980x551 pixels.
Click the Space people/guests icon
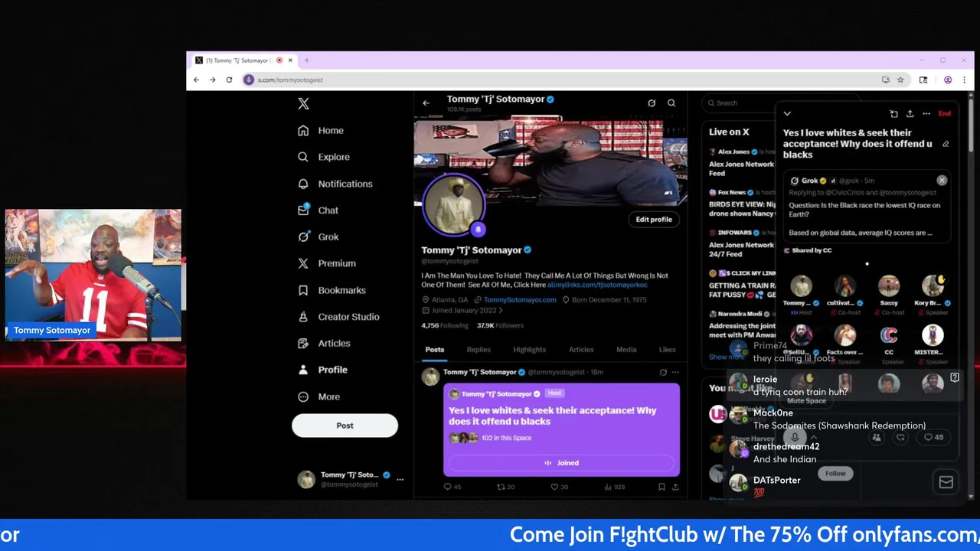pyautogui.click(x=877, y=438)
